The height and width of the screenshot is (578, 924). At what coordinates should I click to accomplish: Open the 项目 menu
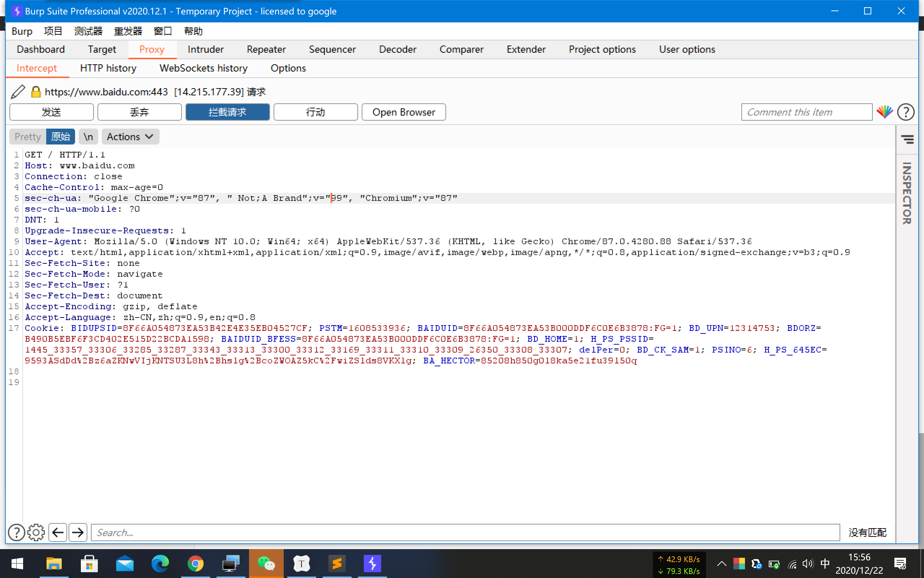pos(53,31)
